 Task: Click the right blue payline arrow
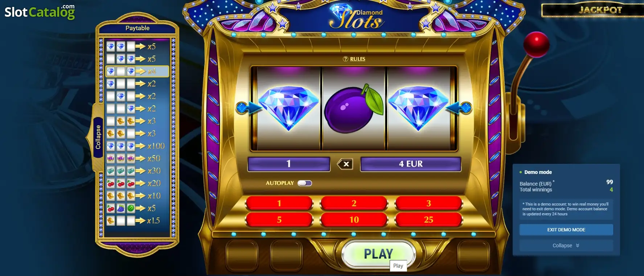(459, 107)
